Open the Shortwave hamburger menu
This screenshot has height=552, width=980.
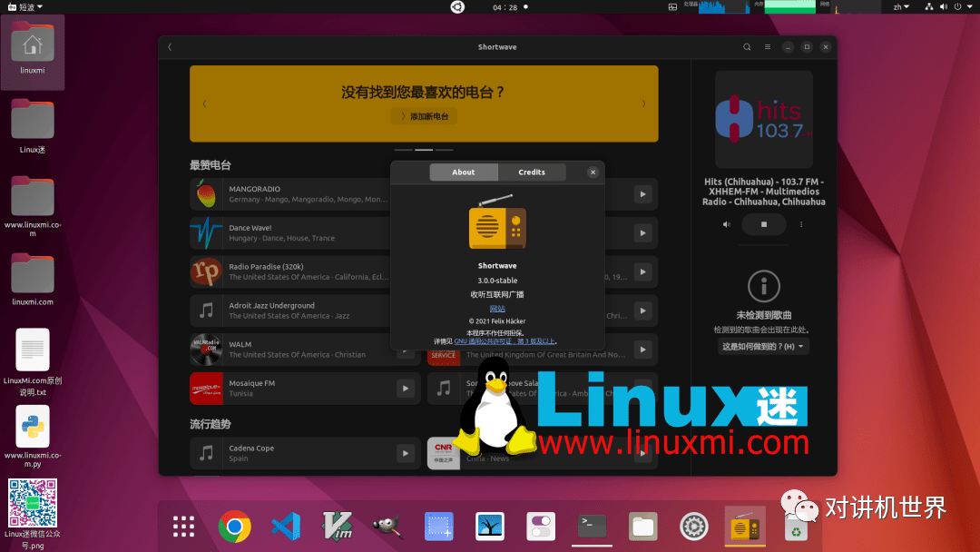coord(768,47)
